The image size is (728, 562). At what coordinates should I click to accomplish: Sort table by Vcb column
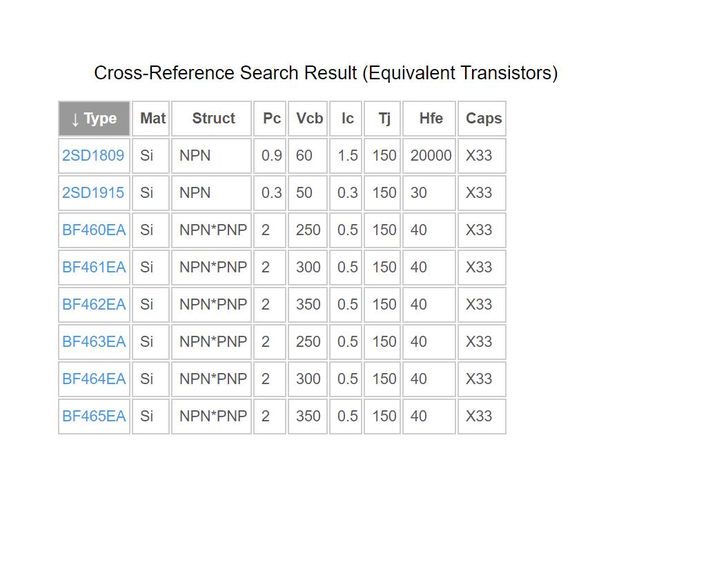[x=308, y=119]
